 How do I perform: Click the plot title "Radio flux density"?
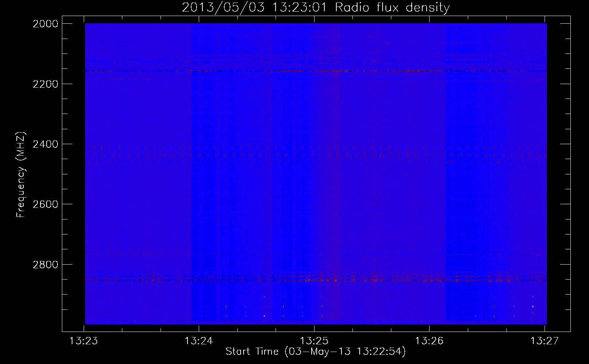click(392, 8)
